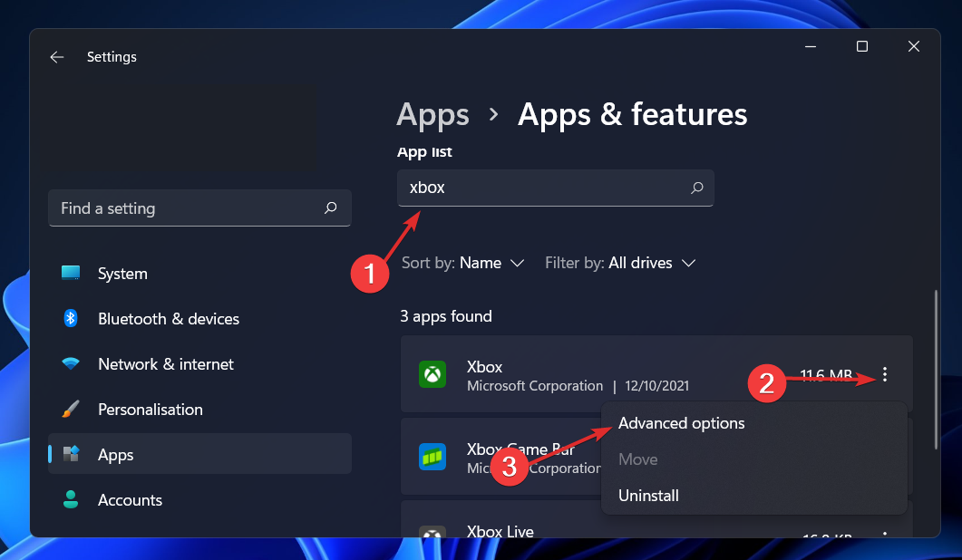Open Network & internet settings
The width and height of the screenshot is (962, 560).
point(200,363)
